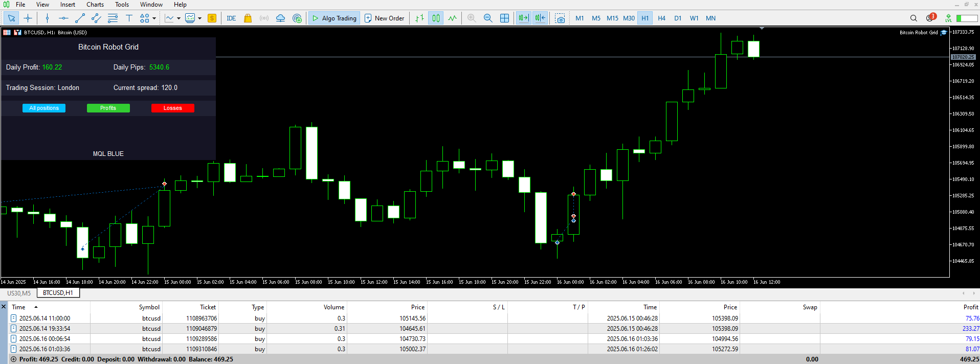Pick the horizontal line drawing tool
The width and height of the screenshot is (980, 364).
tap(63, 18)
